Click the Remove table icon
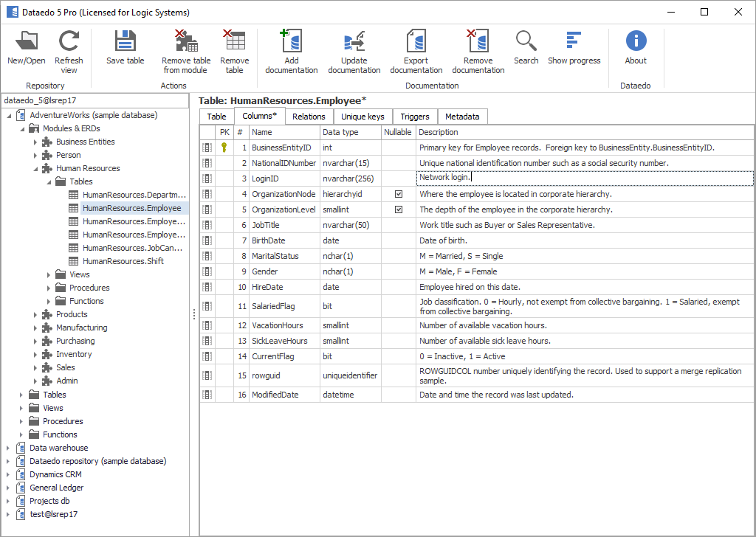Screen dimensions: 756x537 [234, 41]
